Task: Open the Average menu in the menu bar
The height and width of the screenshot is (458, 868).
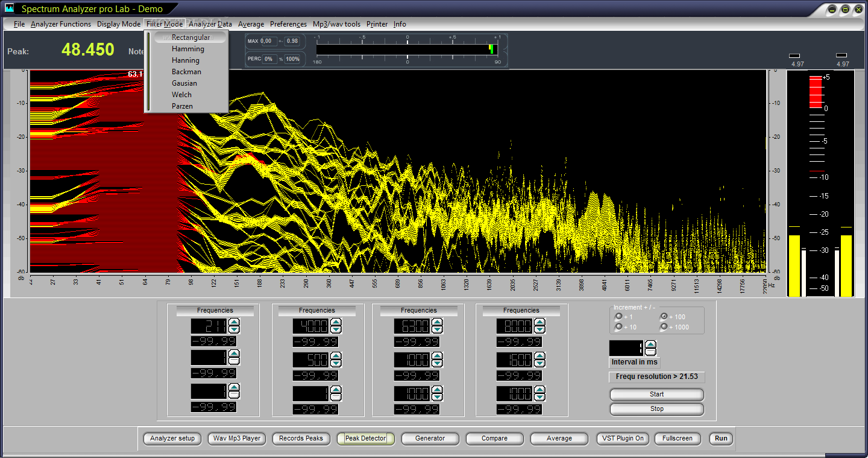Action: click(x=251, y=24)
